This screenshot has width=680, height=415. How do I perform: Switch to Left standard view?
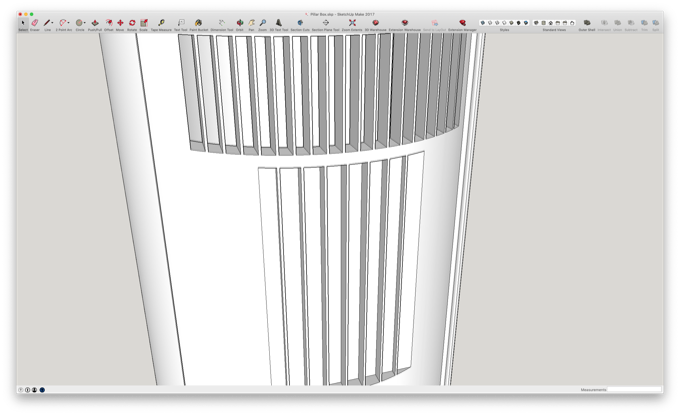pyautogui.click(x=572, y=23)
